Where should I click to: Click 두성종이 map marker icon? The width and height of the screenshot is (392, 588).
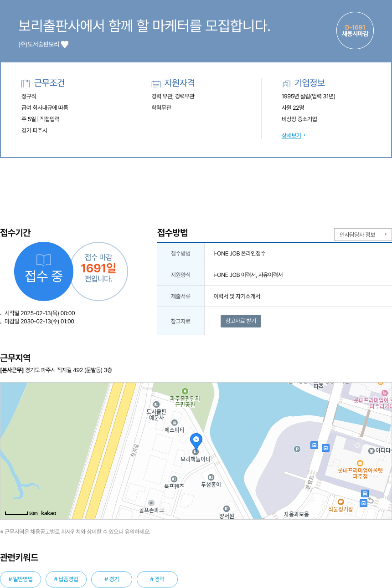coord(211,477)
